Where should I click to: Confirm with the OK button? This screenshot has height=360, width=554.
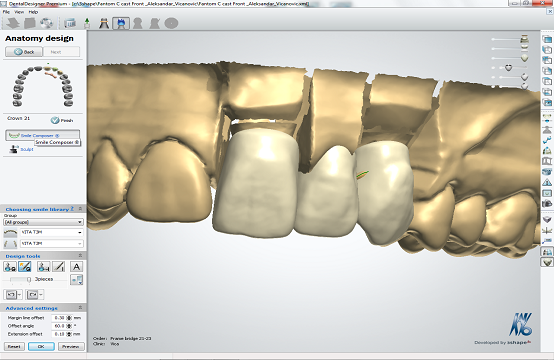[41, 347]
